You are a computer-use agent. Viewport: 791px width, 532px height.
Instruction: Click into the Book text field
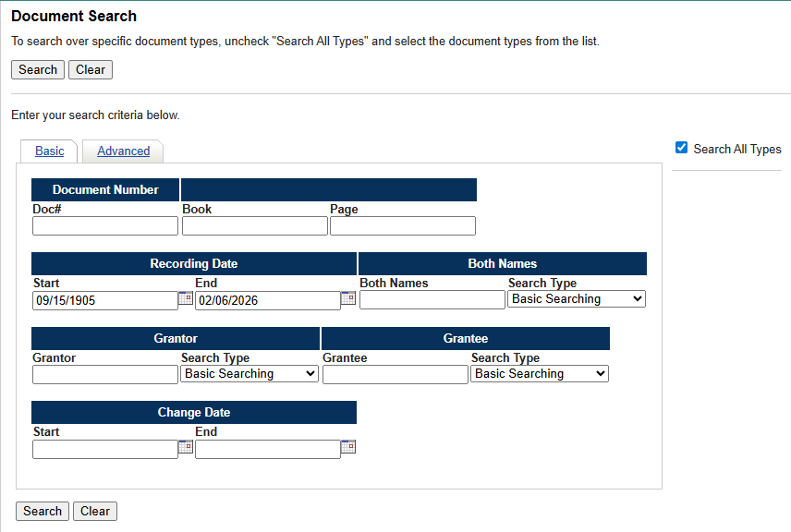coord(254,226)
